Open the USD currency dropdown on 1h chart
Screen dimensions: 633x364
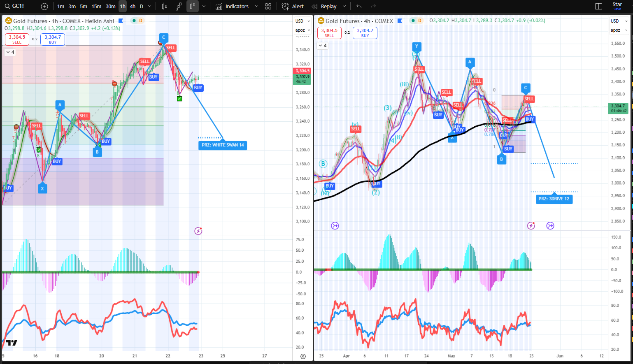(x=303, y=21)
